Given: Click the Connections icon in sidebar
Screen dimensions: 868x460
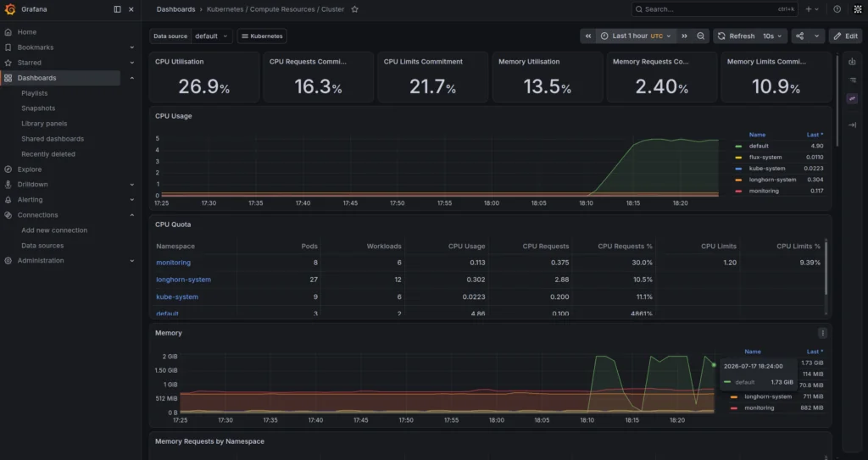Looking at the screenshot, I should click(8, 215).
